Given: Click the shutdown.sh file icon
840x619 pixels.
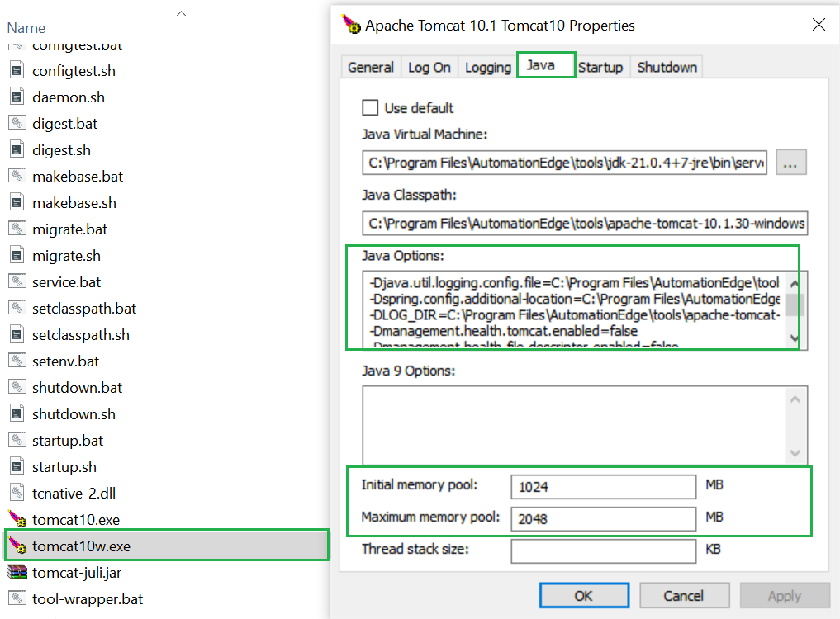Looking at the screenshot, I should (x=17, y=413).
